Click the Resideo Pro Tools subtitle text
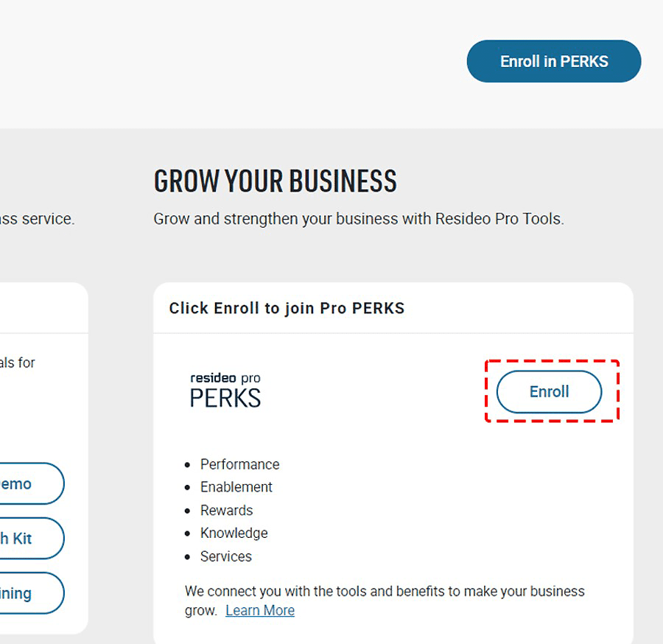 point(358,219)
